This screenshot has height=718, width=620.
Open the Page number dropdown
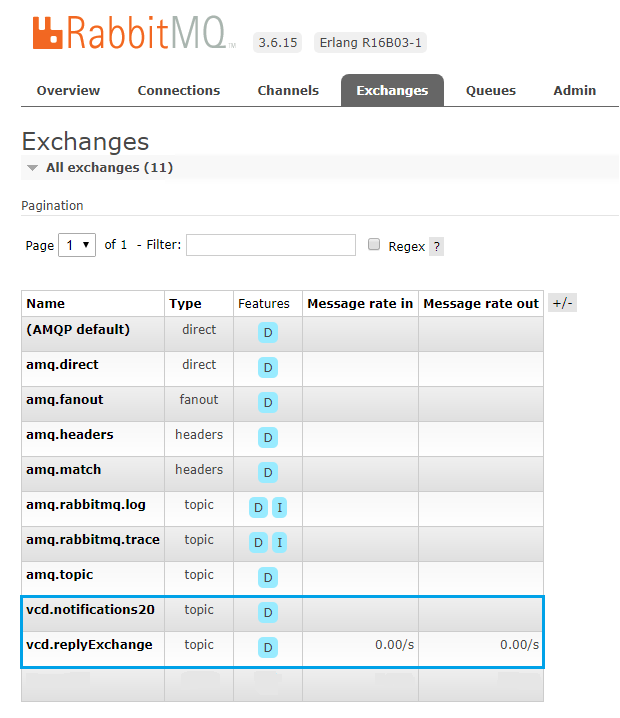(x=77, y=245)
